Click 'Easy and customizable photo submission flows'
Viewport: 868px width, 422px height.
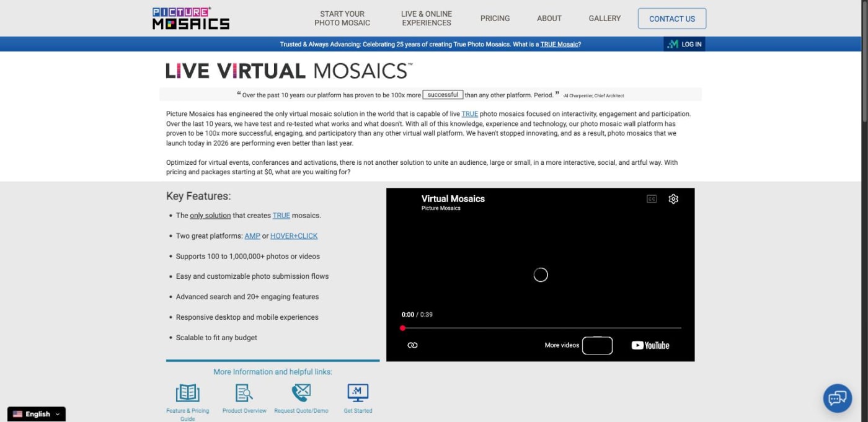pyautogui.click(x=252, y=276)
